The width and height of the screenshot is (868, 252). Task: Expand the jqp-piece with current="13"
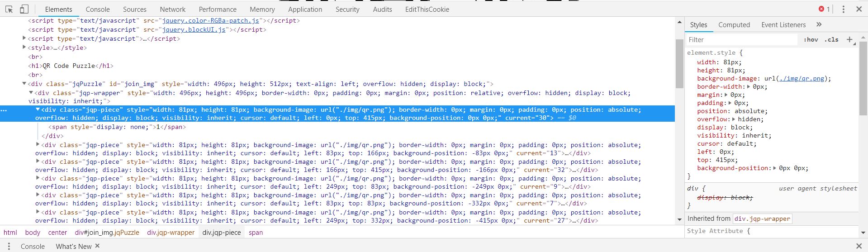click(38, 145)
